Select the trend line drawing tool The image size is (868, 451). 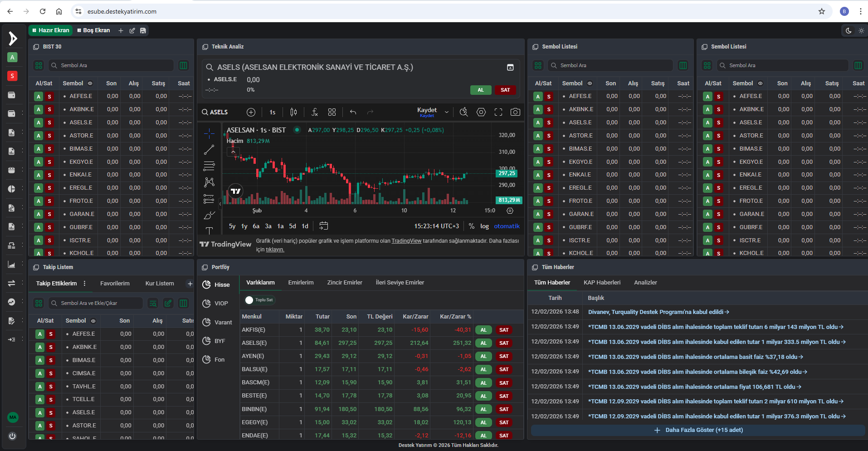tap(209, 150)
